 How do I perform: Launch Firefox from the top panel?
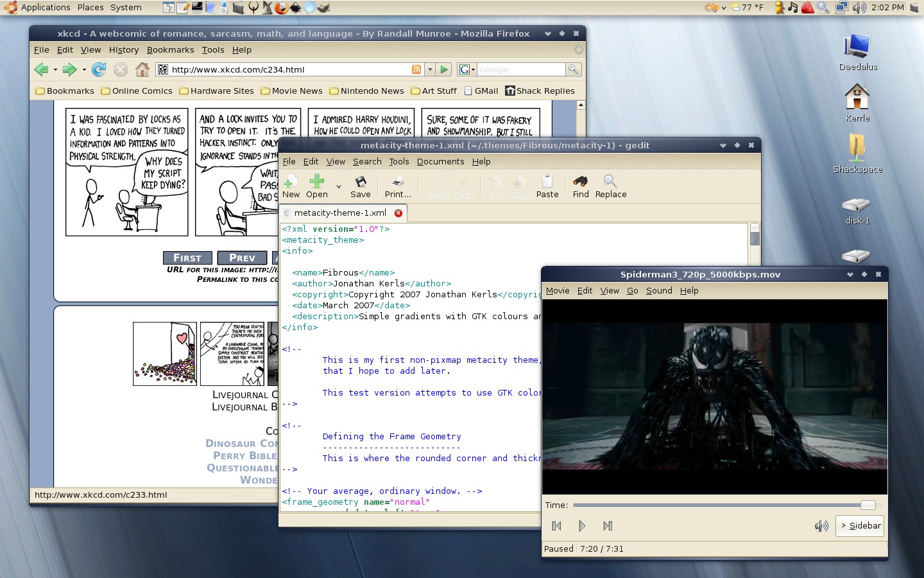(281, 8)
